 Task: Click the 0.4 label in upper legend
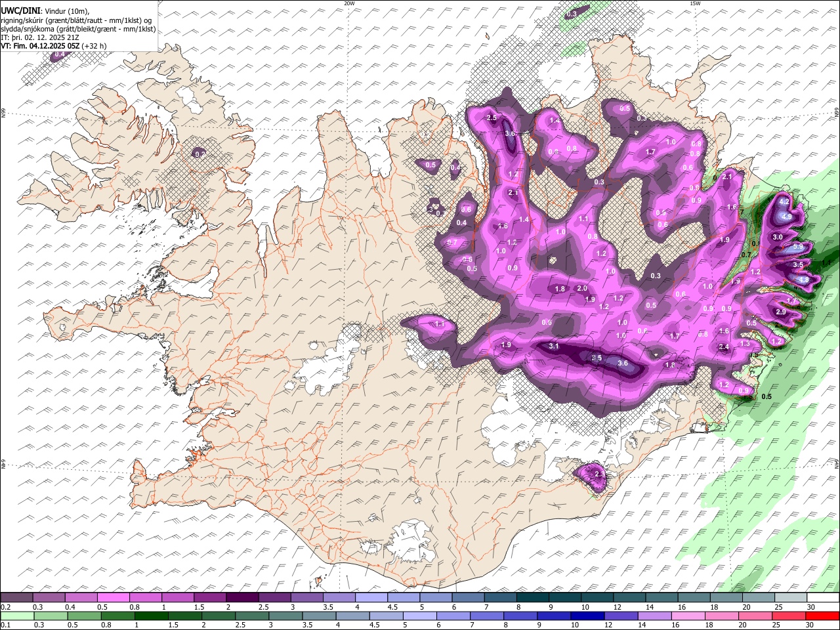pos(70,607)
